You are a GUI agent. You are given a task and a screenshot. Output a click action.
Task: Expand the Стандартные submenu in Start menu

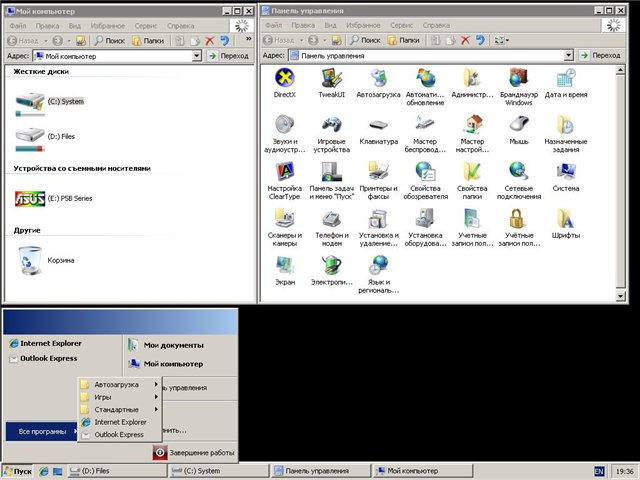[x=118, y=410]
